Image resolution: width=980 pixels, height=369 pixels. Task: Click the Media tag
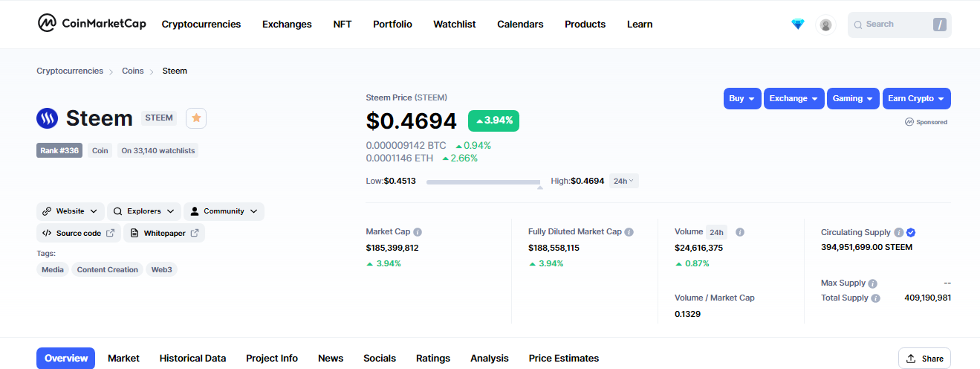point(53,269)
